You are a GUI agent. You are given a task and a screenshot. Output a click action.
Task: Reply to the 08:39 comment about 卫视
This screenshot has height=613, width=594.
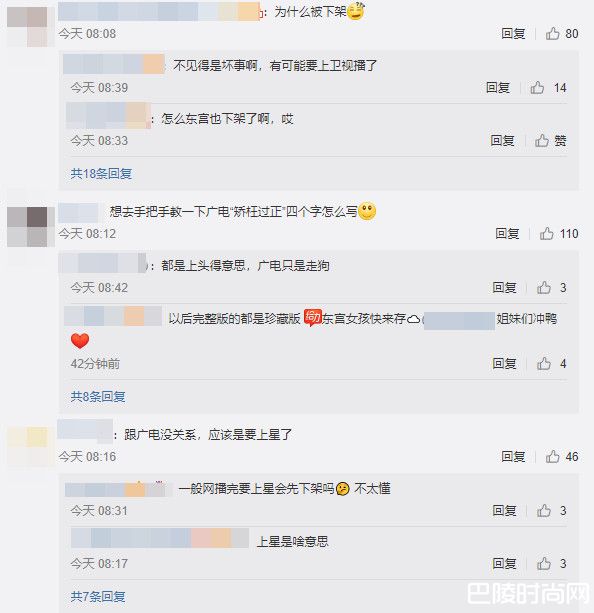tap(498, 88)
